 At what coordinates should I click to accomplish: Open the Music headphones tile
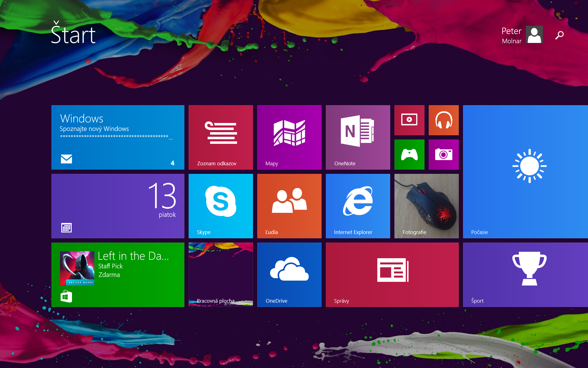click(444, 120)
